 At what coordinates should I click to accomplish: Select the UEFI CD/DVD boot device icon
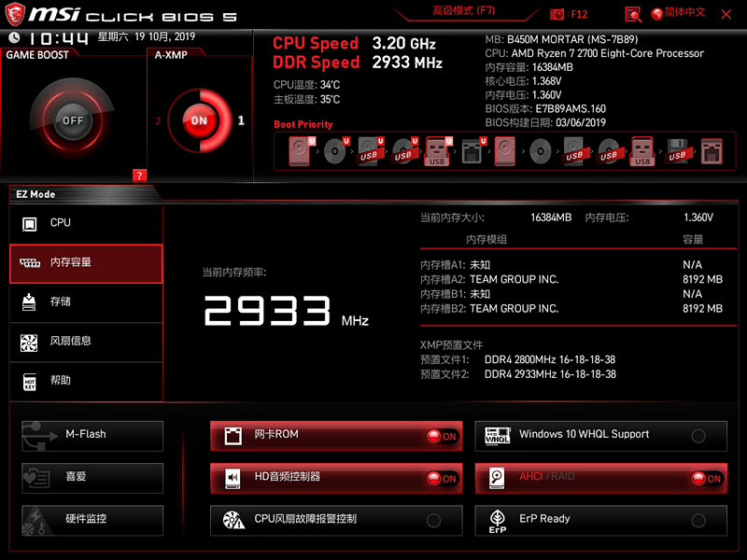[336, 151]
